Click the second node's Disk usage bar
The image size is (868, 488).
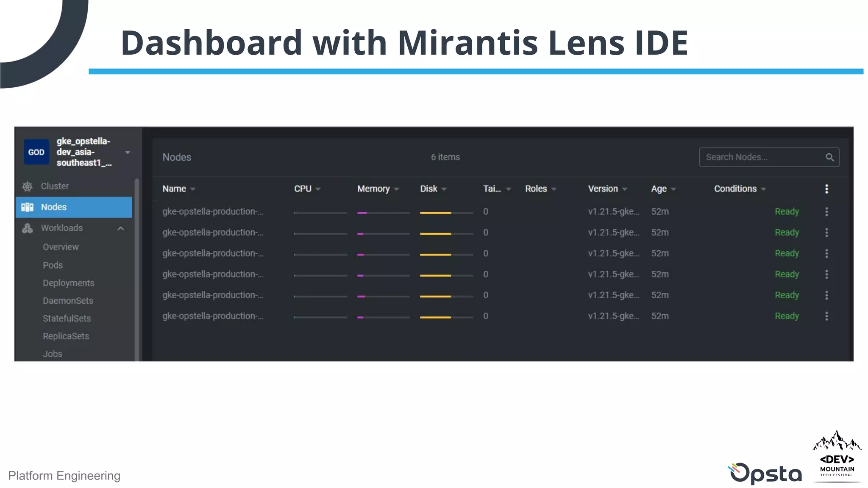[446, 233]
